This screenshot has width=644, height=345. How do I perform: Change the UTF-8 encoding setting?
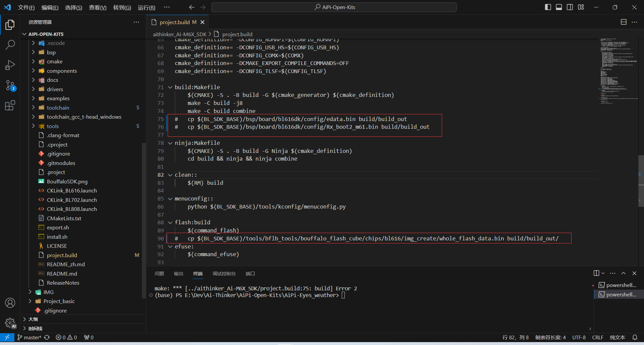pos(579,337)
